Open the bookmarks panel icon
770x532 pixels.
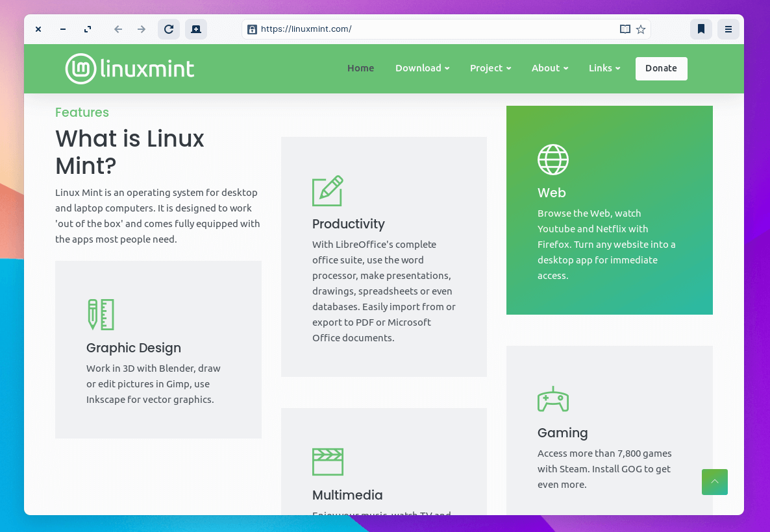pyautogui.click(x=701, y=29)
